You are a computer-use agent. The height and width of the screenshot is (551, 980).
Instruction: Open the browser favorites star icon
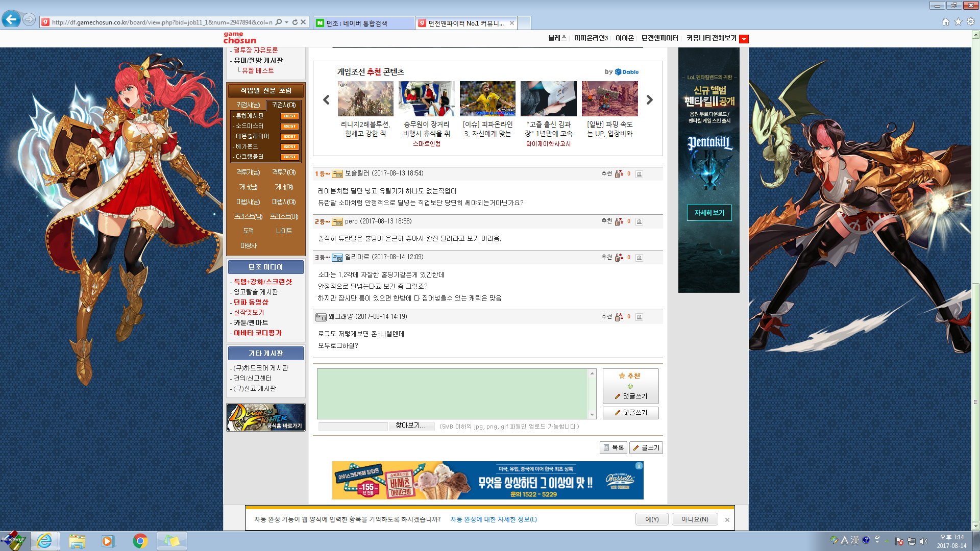(x=958, y=22)
